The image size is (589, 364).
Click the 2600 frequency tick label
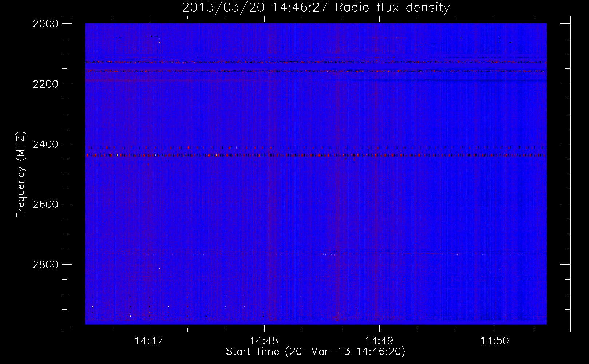[46, 204]
